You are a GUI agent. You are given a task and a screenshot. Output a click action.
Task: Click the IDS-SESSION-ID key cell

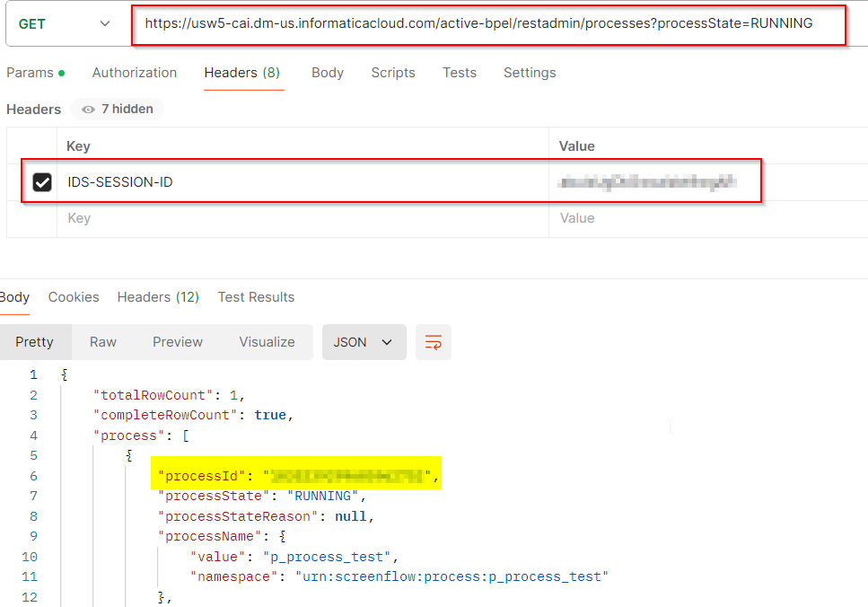click(302, 182)
